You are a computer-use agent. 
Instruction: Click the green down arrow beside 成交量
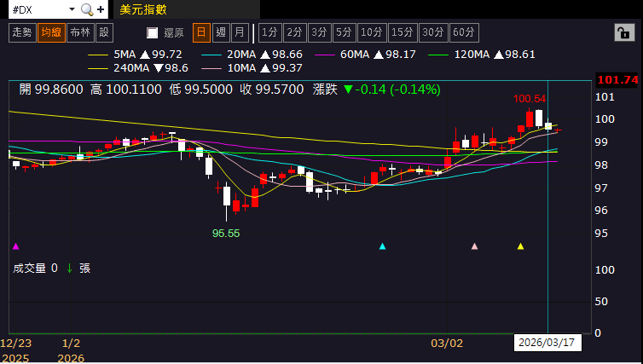(x=69, y=268)
